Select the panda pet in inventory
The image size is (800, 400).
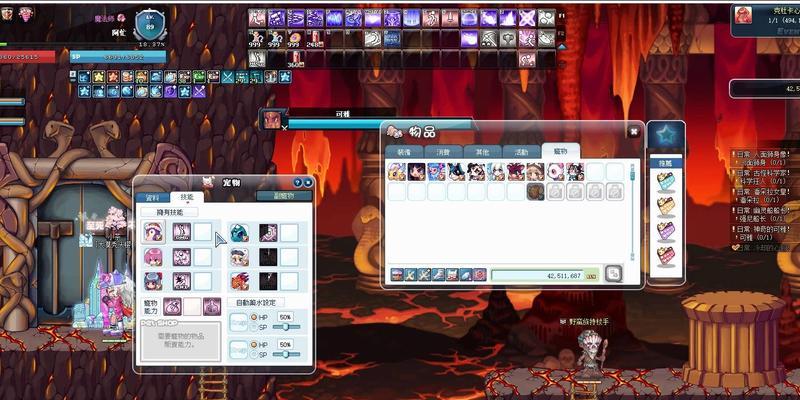tap(476, 172)
